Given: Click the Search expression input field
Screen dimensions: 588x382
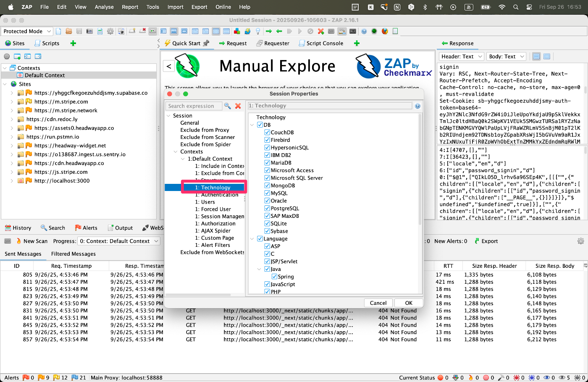Looking at the screenshot, I should click(x=194, y=106).
